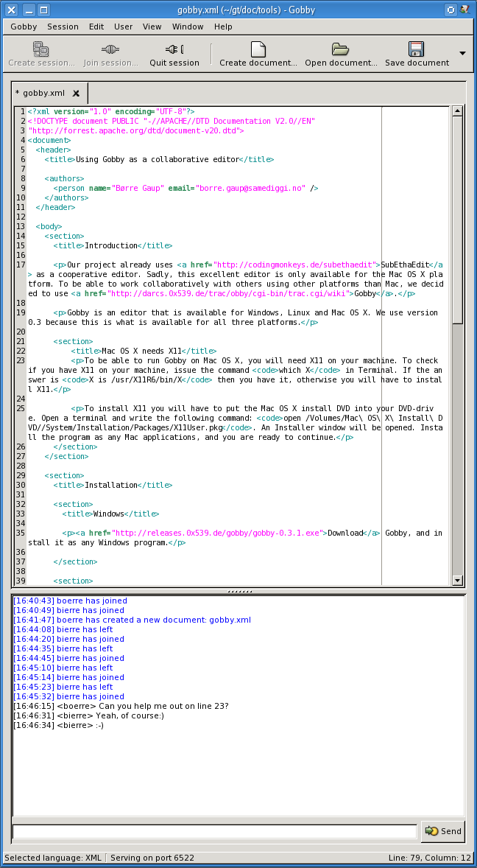Click the gobby-0.3.1.exe release URL
Viewport: 477px width, 868px height.
pos(216,533)
